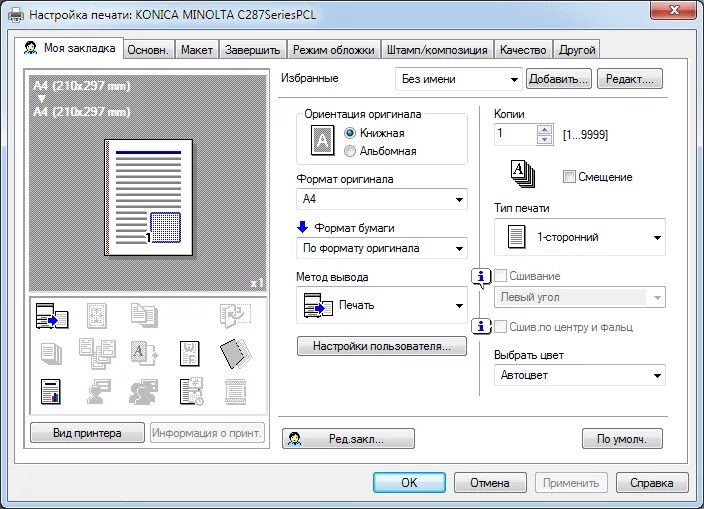Open the Формат оригинала dropdown showing A4
This screenshot has width=704, height=509.
[x=382, y=199]
